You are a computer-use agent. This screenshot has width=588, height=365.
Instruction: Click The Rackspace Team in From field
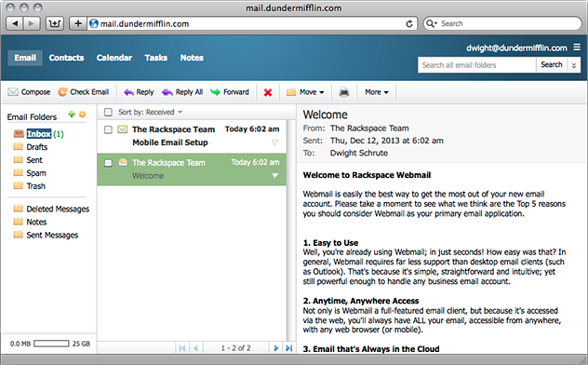(369, 128)
